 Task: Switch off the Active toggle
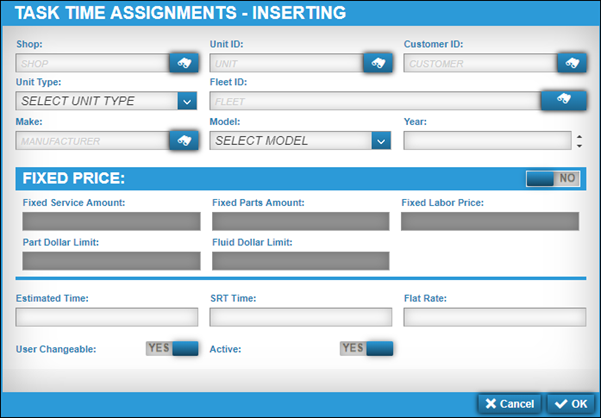click(x=366, y=349)
